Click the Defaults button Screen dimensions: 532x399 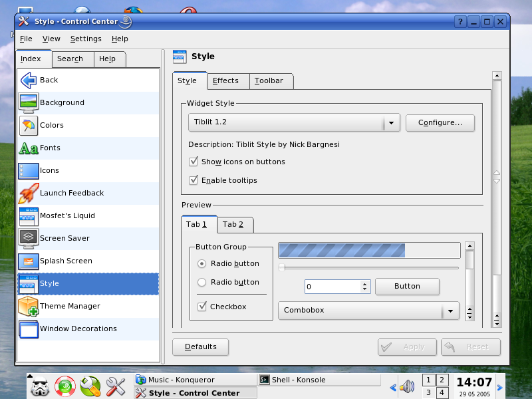[201, 346]
